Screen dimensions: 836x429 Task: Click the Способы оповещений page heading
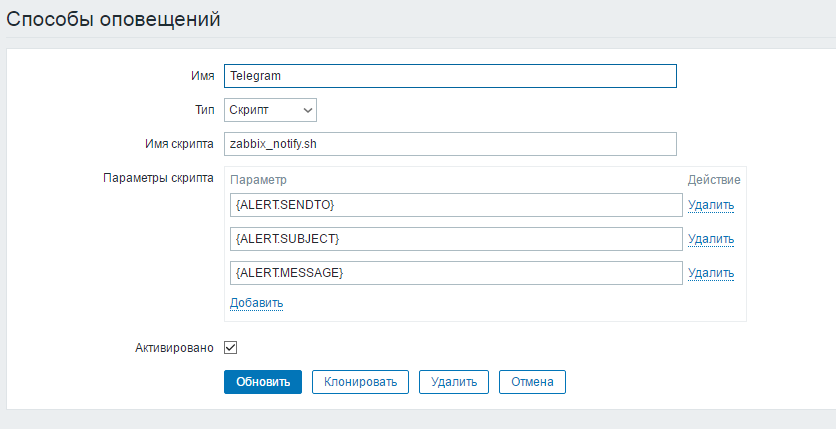click(114, 19)
